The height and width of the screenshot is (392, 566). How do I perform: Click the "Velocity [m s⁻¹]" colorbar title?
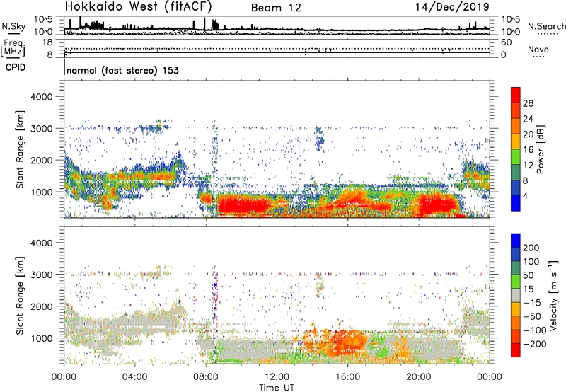click(553, 295)
